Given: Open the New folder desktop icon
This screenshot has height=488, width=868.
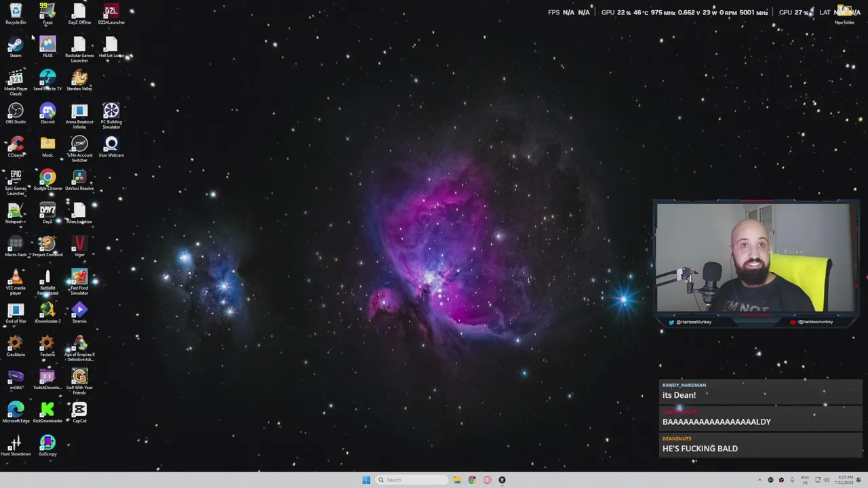Looking at the screenshot, I should coord(844,14).
